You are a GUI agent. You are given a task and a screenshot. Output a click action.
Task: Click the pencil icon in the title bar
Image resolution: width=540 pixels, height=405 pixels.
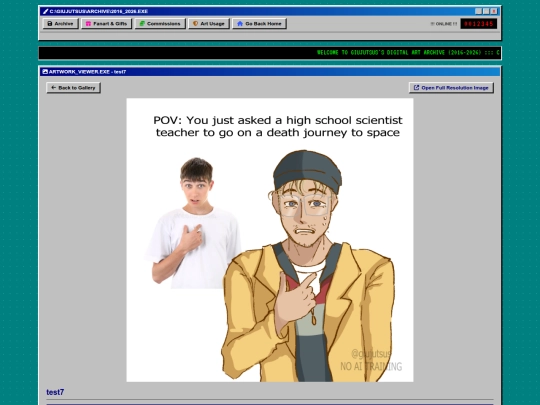[x=45, y=11]
